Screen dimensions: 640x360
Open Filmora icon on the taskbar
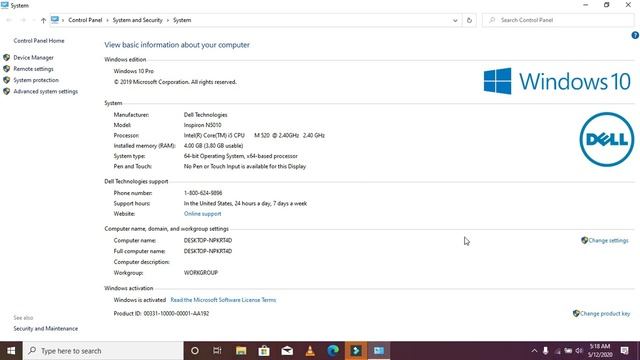pyautogui.click(x=356, y=351)
